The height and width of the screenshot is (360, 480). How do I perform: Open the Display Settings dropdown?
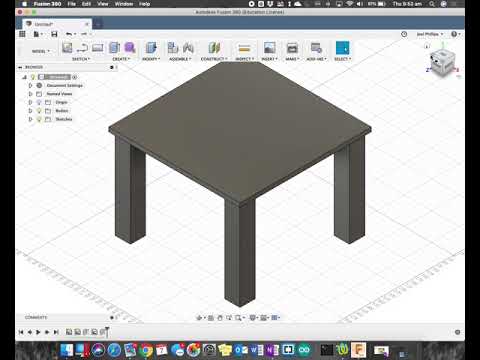[254, 318]
